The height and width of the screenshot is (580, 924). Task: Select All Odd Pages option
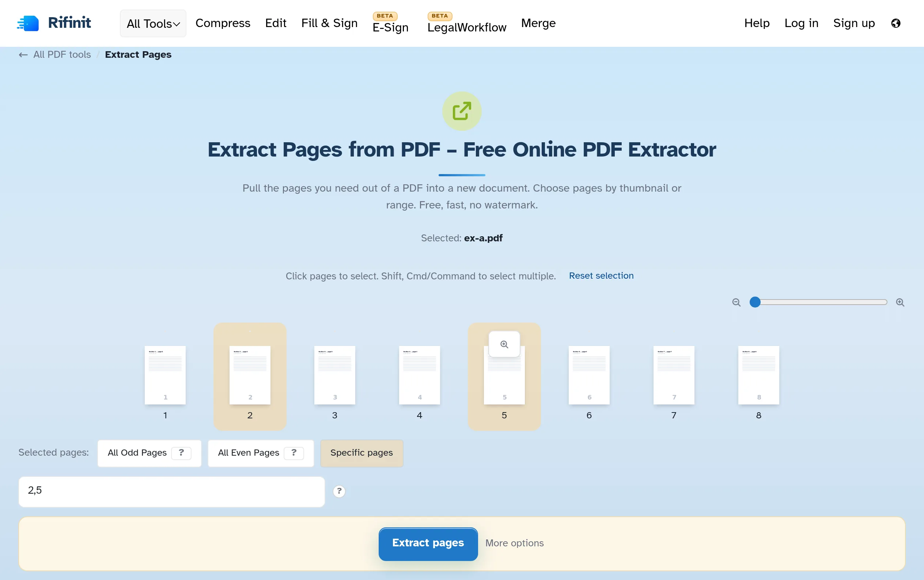point(149,453)
